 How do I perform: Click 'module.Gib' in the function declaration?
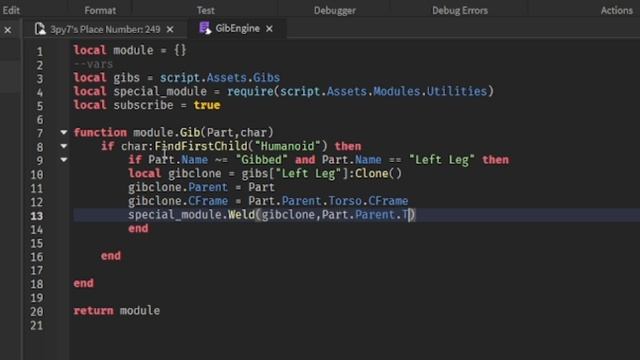pos(167,132)
